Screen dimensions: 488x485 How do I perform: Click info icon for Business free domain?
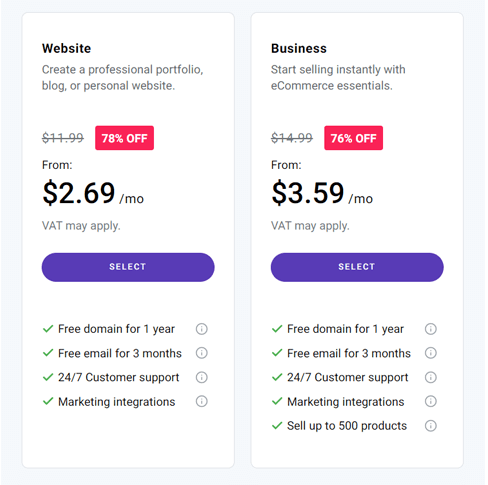tap(430, 329)
